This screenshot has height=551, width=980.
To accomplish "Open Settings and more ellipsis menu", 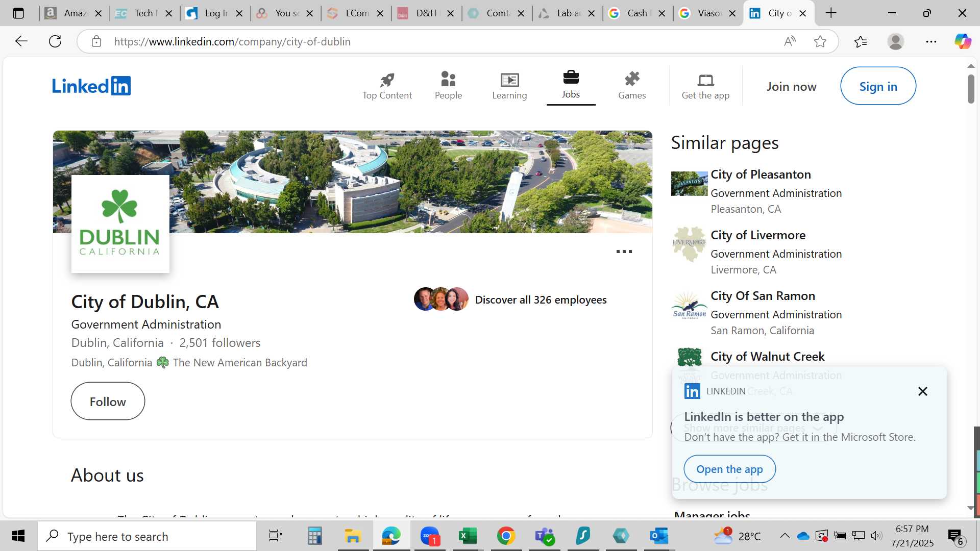I will tap(931, 41).
